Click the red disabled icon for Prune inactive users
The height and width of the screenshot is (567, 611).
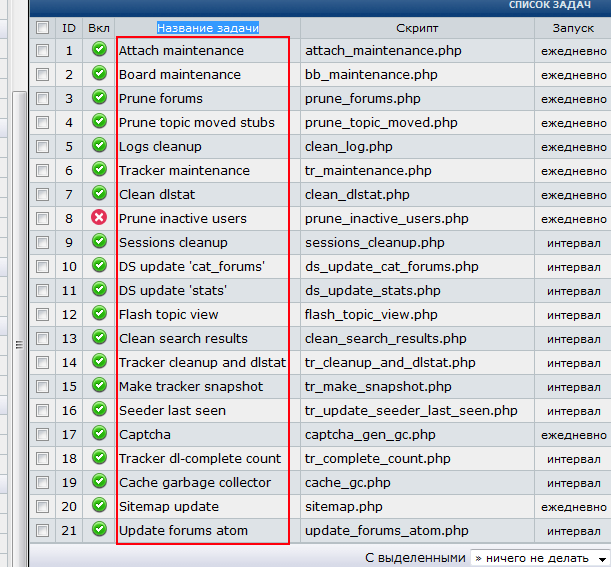tap(99, 218)
